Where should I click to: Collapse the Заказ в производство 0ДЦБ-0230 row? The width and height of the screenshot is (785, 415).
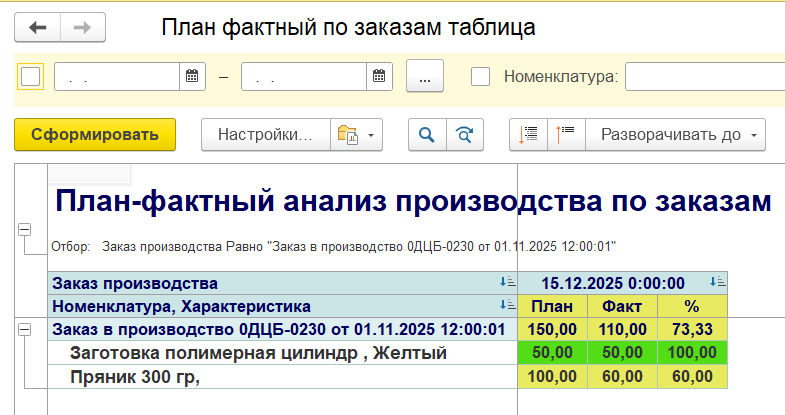tap(24, 329)
